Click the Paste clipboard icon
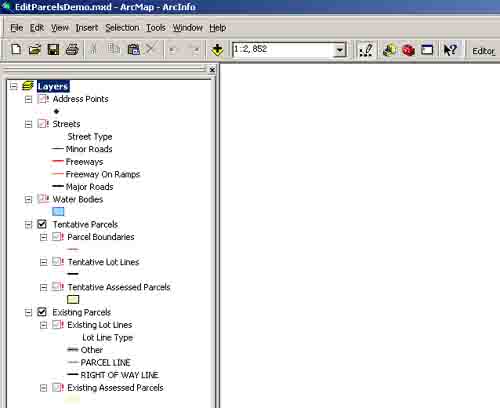This screenshot has height=408, width=500. [x=133, y=50]
